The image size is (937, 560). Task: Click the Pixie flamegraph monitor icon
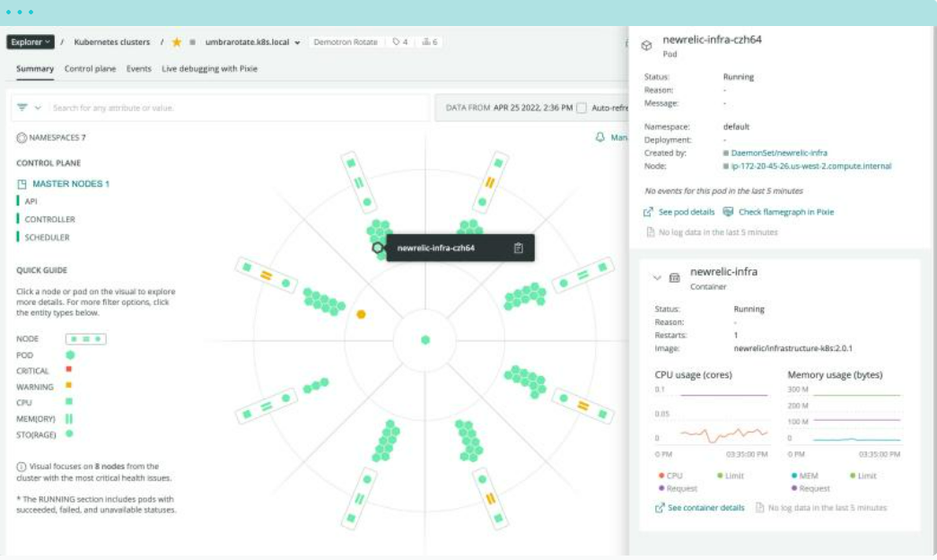click(x=728, y=212)
